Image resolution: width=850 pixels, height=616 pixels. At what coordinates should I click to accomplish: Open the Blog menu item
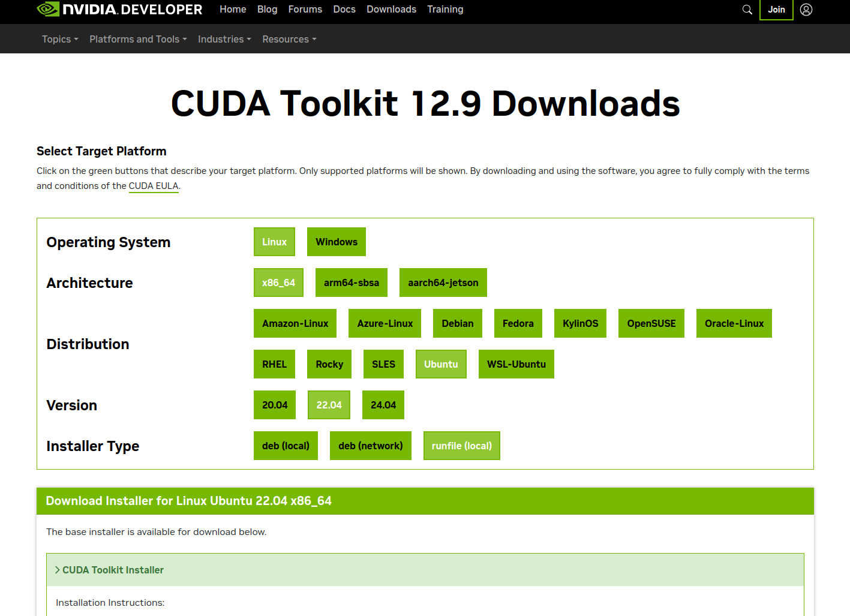tap(267, 10)
